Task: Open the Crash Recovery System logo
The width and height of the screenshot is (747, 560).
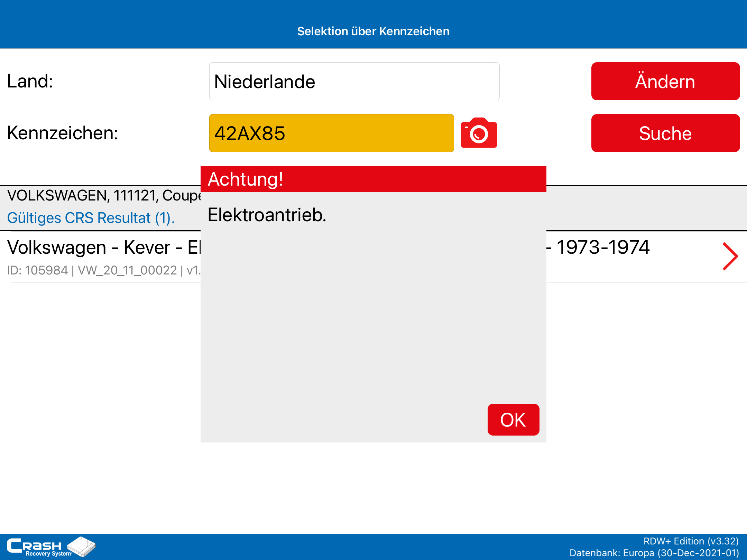Action: tap(51, 547)
